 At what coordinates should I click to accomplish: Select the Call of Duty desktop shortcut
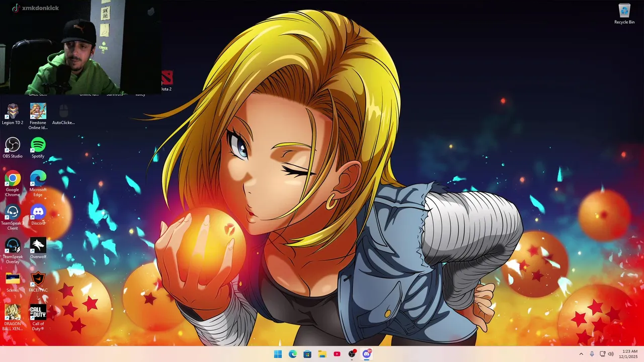38,318
